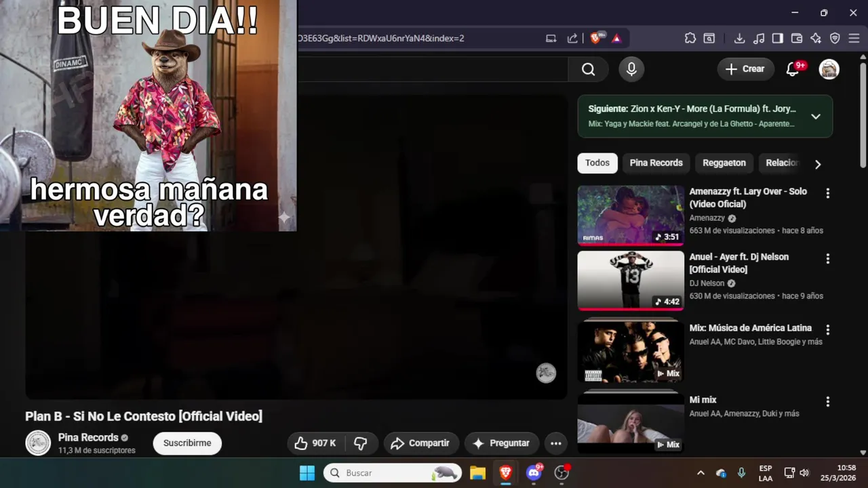Screen dimensions: 868x488
Task: Click the share page icon in address bar
Action: coord(572,39)
